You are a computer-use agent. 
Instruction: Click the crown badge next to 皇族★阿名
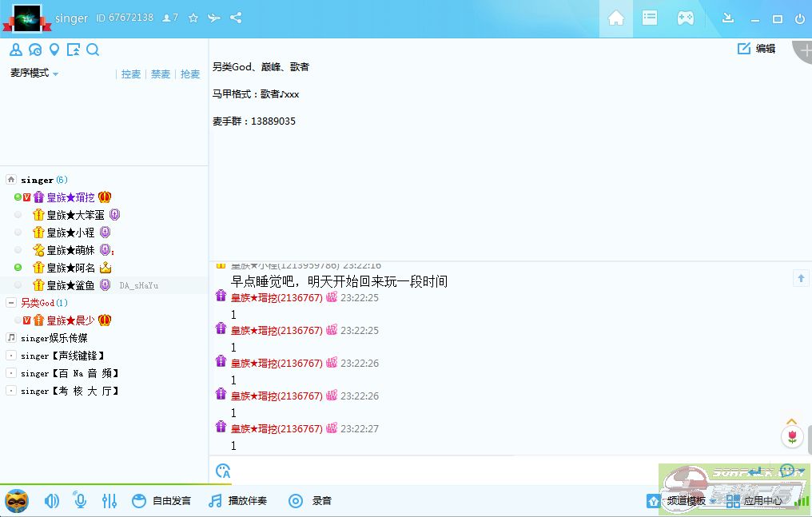tap(105, 268)
